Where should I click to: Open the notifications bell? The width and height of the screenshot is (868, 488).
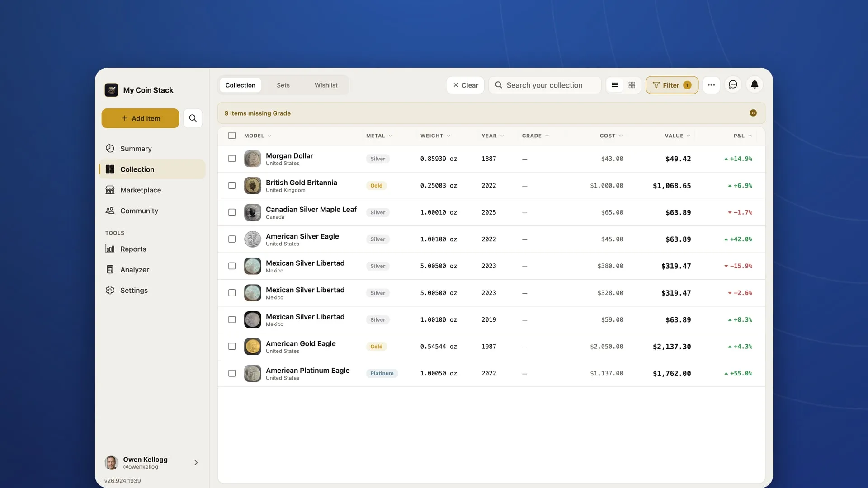[755, 84]
